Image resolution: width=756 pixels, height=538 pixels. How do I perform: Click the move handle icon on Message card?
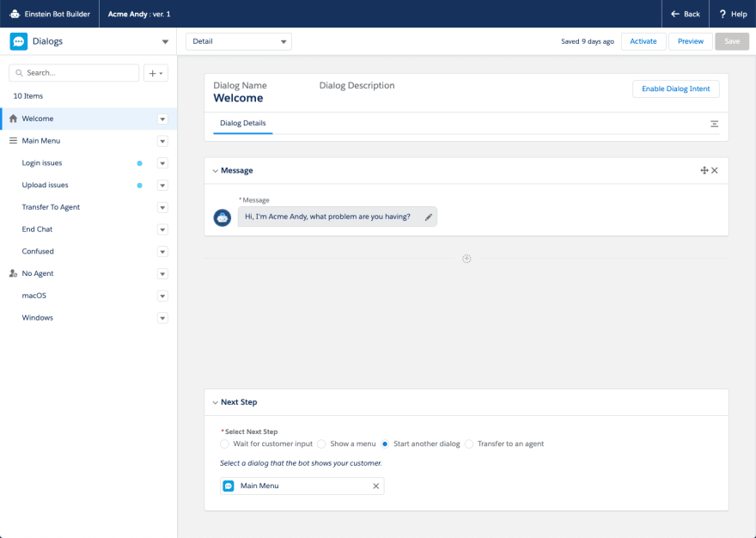704,170
